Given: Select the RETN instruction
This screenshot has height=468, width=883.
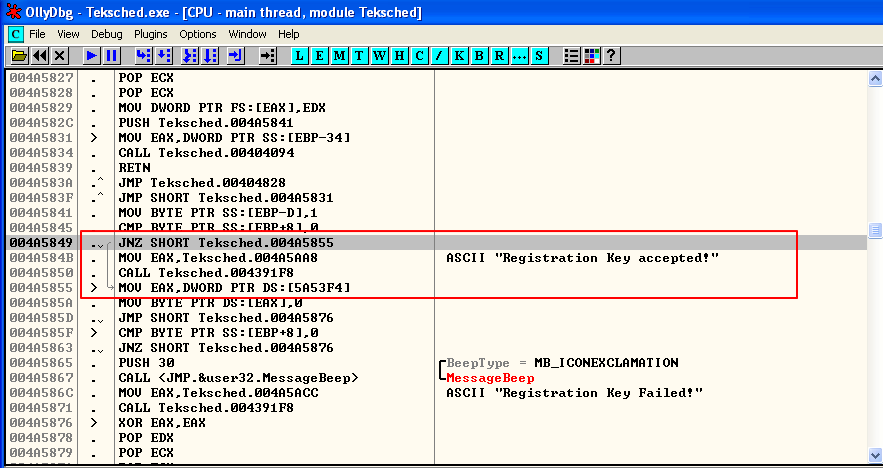Looking at the screenshot, I should [134, 168].
